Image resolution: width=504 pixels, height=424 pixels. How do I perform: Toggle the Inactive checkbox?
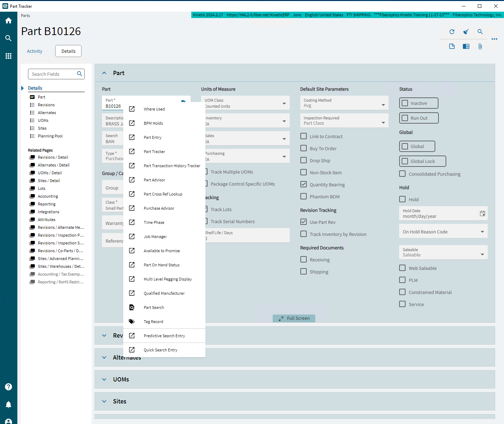point(405,103)
